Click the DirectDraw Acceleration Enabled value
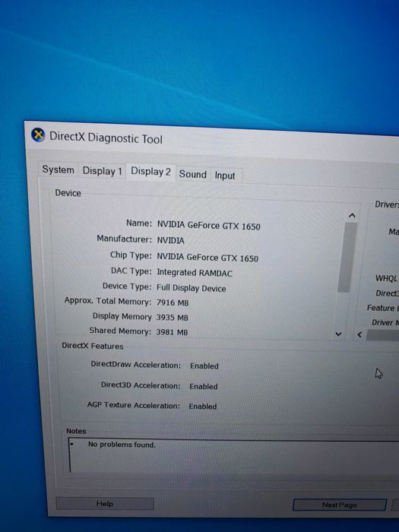The width and height of the screenshot is (399, 532). 204,366
